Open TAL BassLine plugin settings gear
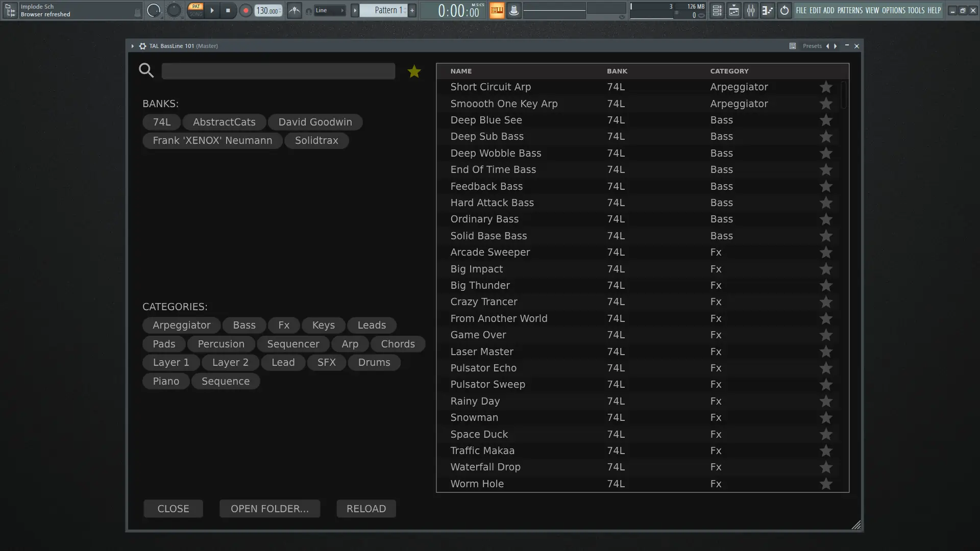Image resolution: width=980 pixels, height=551 pixels. [142, 46]
